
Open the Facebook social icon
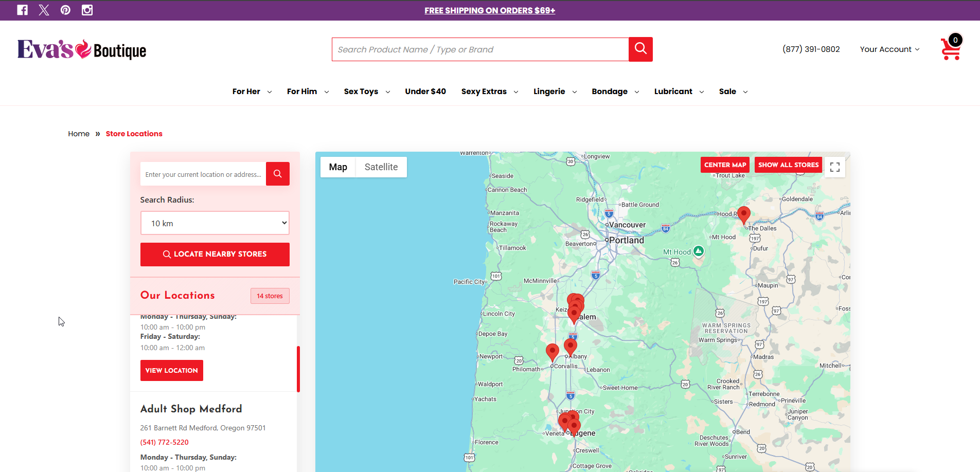(22, 10)
